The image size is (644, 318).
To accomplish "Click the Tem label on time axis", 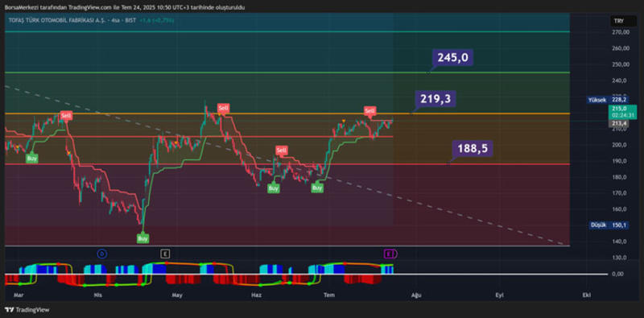I will [x=328, y=295].
